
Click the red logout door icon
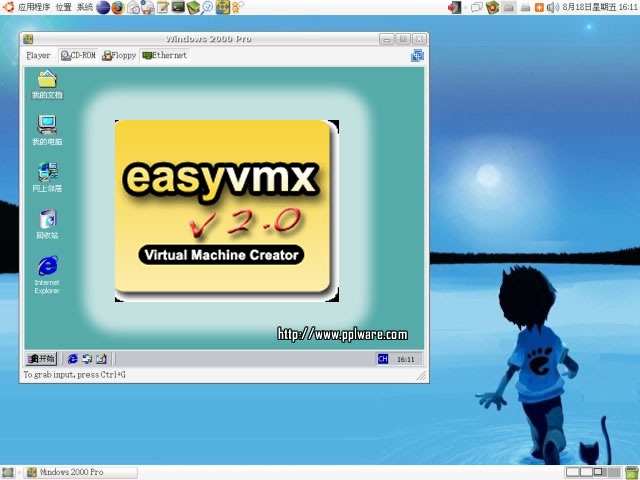pyautogui.click(x=455, y=7)
